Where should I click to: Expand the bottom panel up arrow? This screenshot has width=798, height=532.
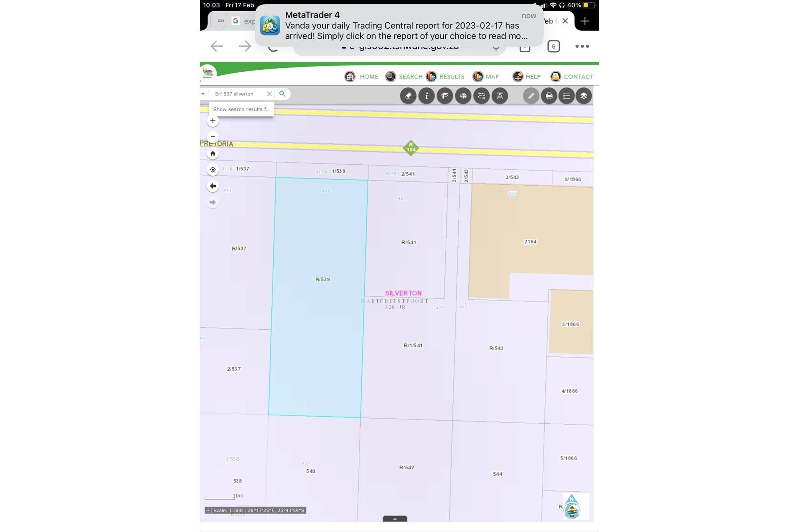[x=395, y=519]
